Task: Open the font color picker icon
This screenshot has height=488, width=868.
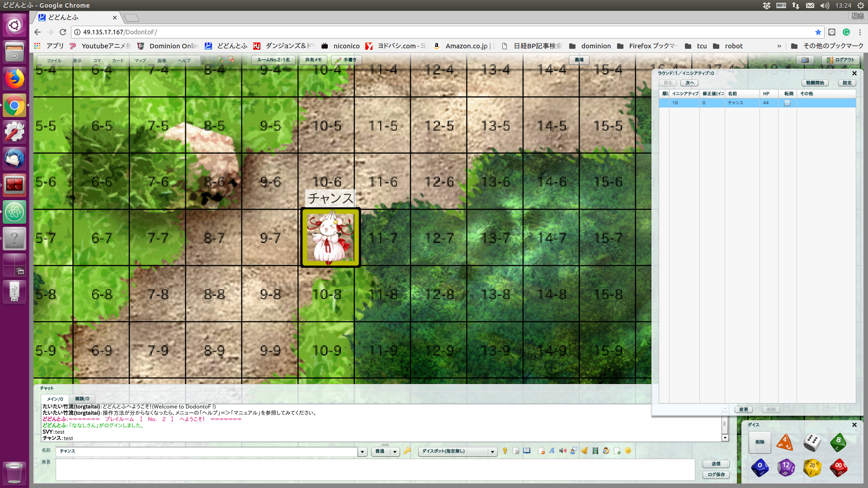Action: [552, 451]
